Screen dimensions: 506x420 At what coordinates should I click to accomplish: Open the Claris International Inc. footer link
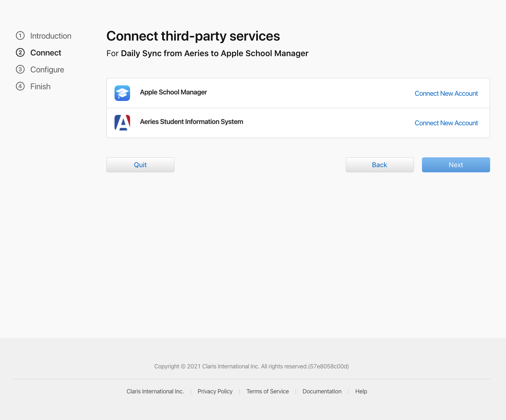(x=155, y=391)
